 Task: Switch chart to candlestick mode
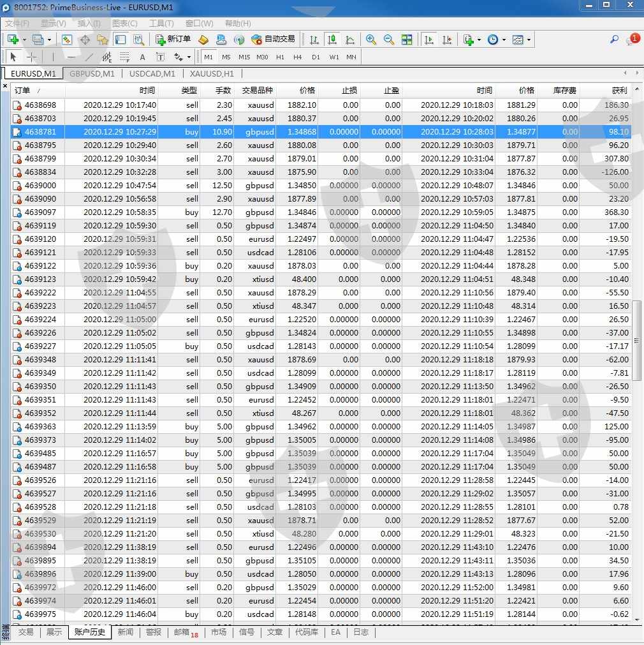coord(332,40)
